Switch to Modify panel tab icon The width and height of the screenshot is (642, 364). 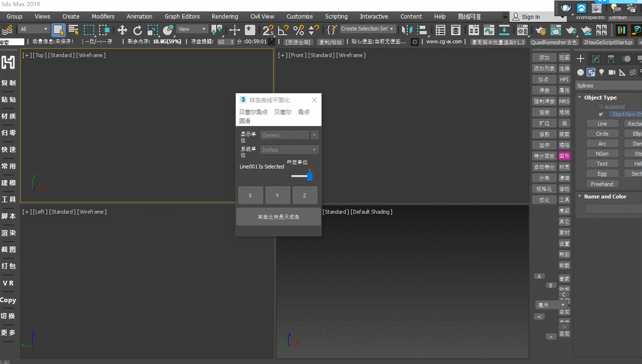[596, 59]
